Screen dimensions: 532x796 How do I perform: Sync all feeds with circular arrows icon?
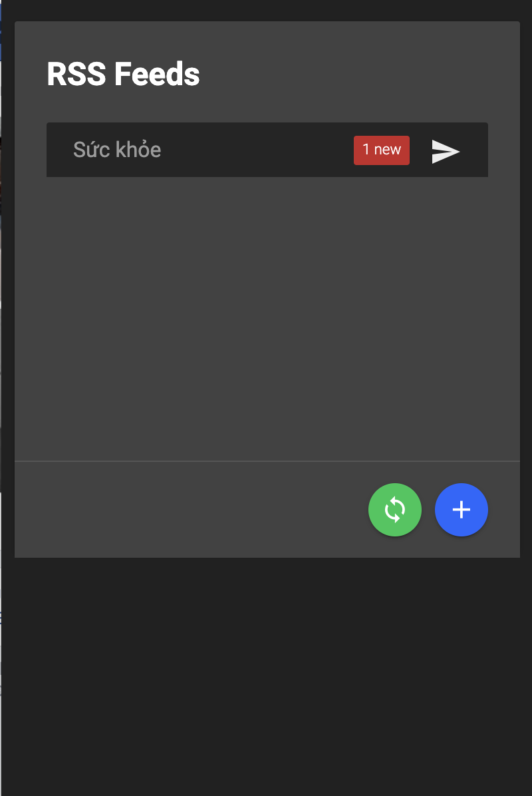[x=395, y=510]
